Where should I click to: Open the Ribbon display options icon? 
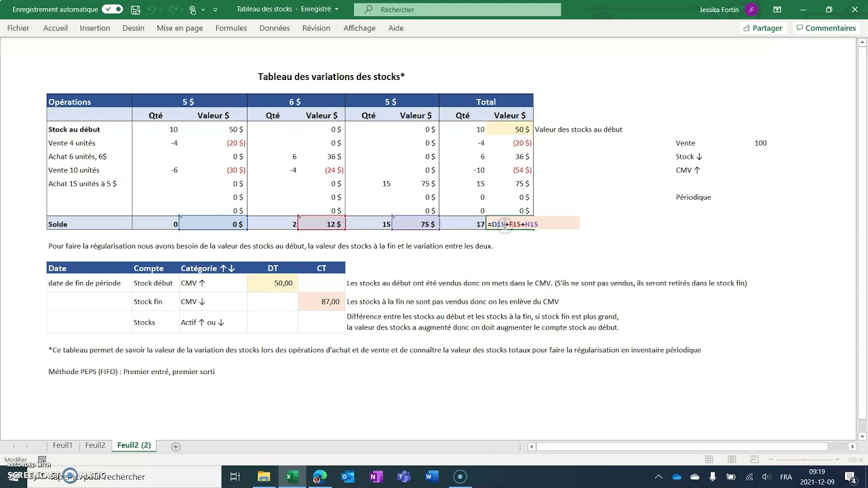click(777, 9)
